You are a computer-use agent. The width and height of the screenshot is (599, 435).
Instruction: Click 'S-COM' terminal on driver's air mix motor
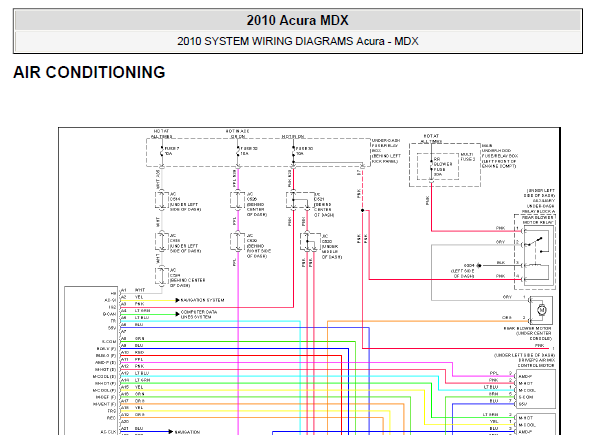pyautogui.click(x=526, y=397)
